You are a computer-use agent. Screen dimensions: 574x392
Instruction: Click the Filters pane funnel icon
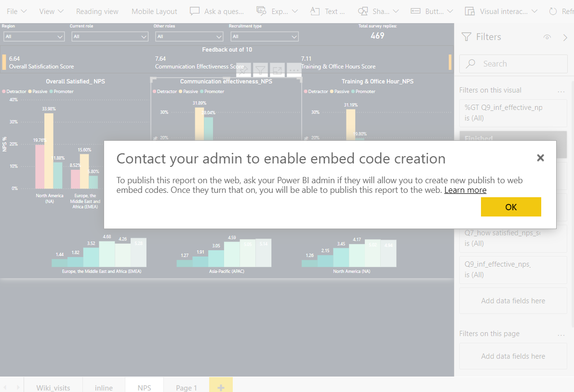467,37
